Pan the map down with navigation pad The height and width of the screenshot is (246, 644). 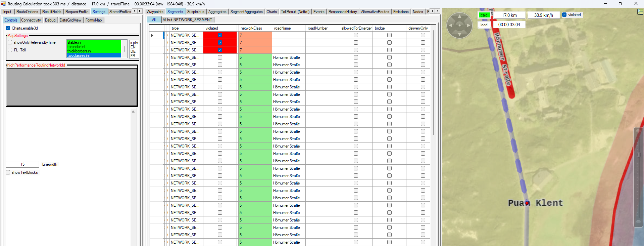click(x=459, y=34)
